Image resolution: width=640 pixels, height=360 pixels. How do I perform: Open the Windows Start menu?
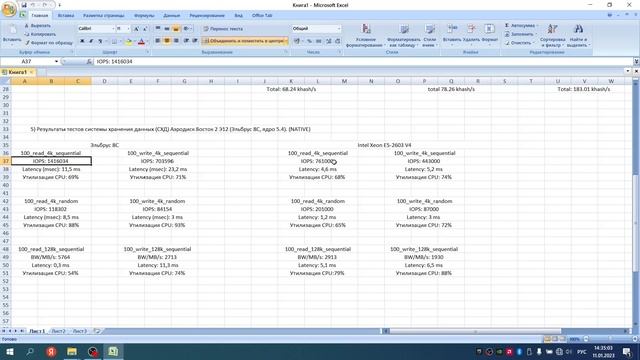pyautogui.click(x=10, y=351)
